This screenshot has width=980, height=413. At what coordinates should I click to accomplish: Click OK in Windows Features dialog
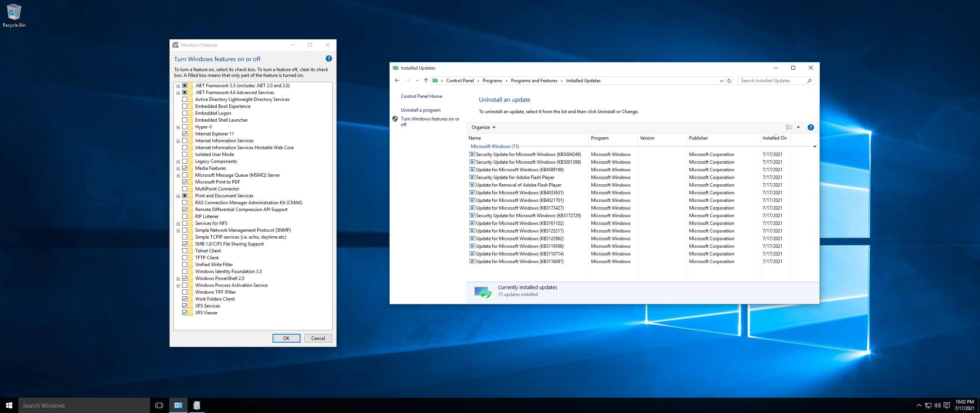tap(286, 338)
